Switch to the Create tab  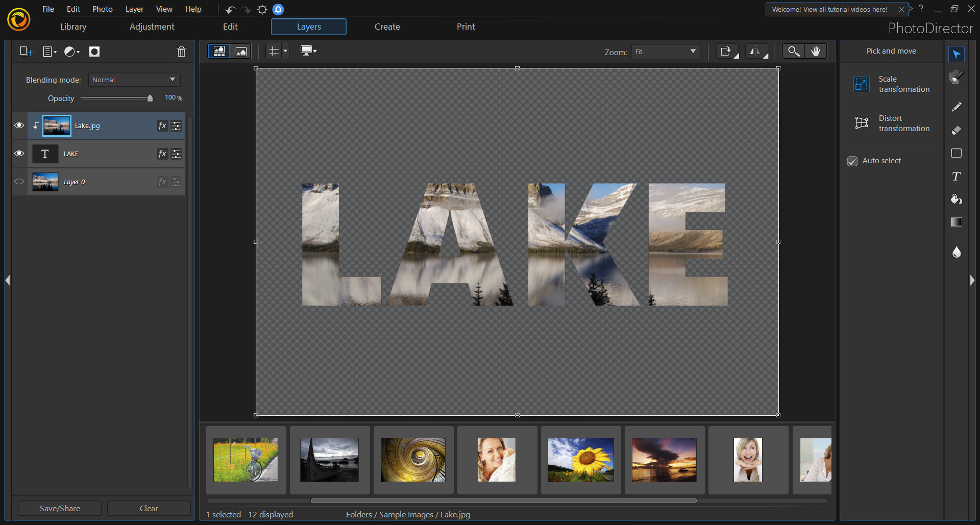(x=387, y=27)
